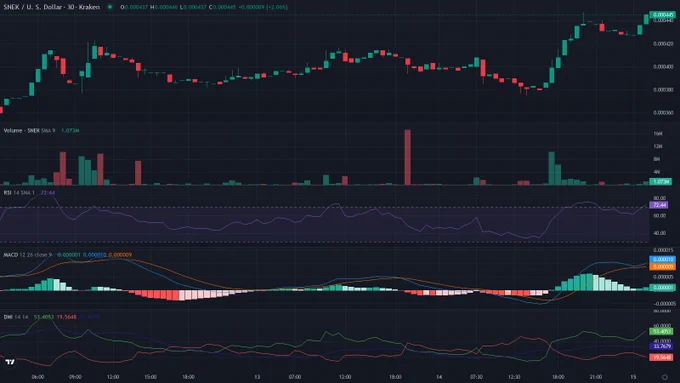Click the 0.000015 MACD scale label

[663, 250]
